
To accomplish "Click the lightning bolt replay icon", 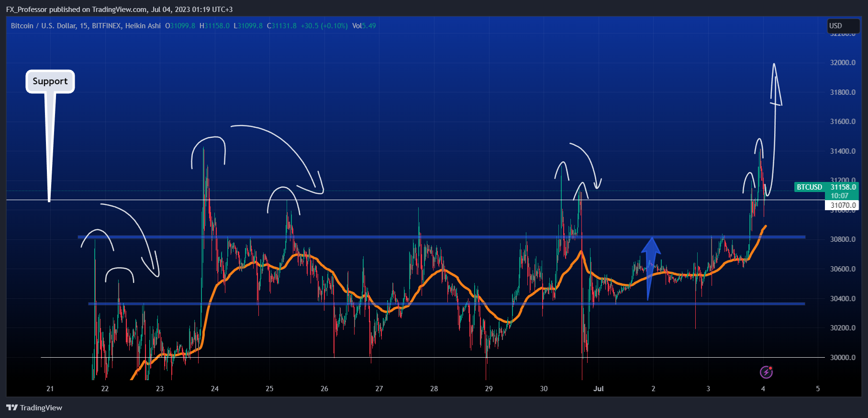I will pos(766,372).
